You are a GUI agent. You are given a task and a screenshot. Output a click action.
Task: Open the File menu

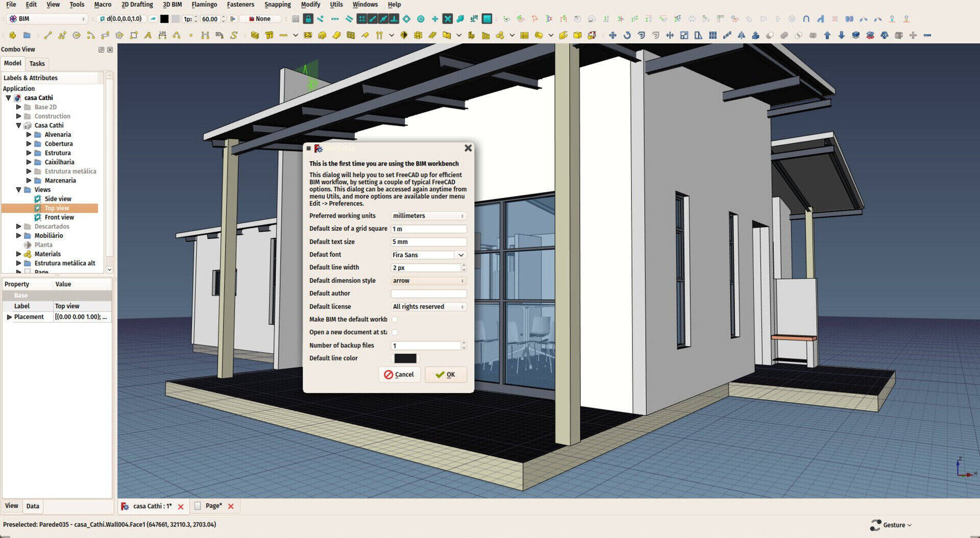(x=11, y=5)
